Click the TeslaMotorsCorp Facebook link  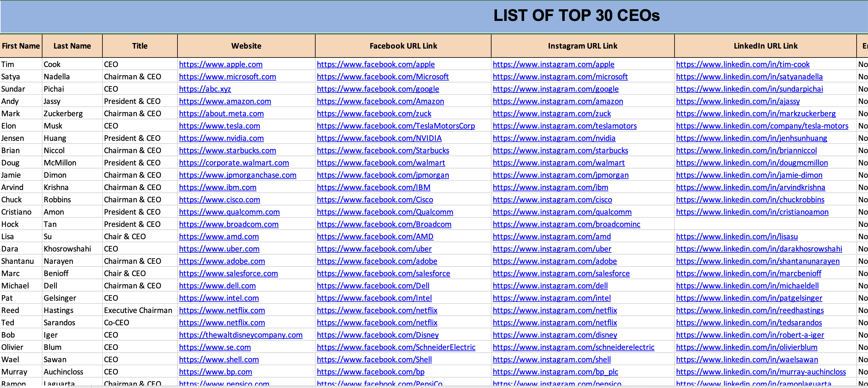[x=396, y=126]
